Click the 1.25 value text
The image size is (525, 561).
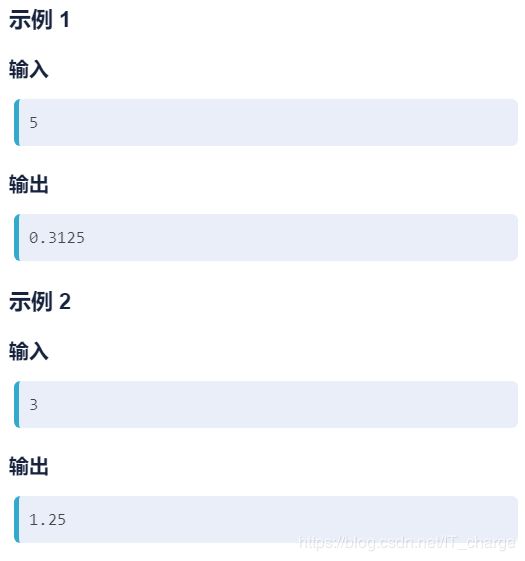(48, 519)
